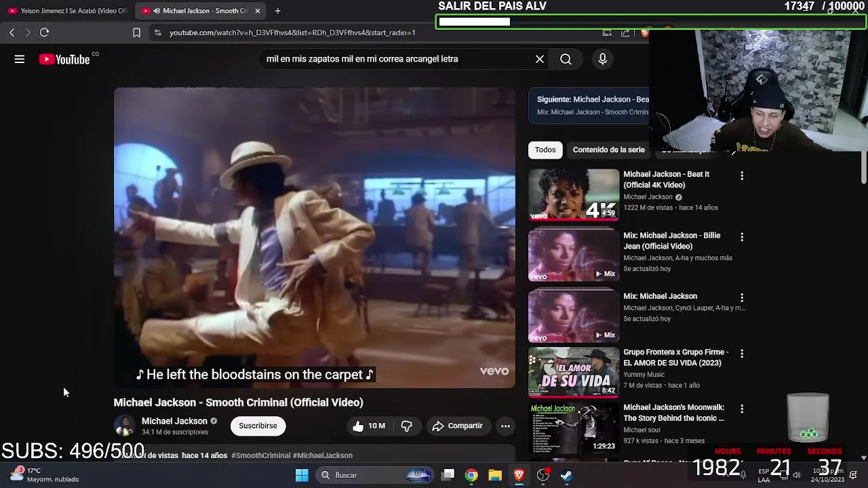Viewport: 868px width, 488px height.
Task: Open the Billie Jean mix thumbnail
Action: 574,256
